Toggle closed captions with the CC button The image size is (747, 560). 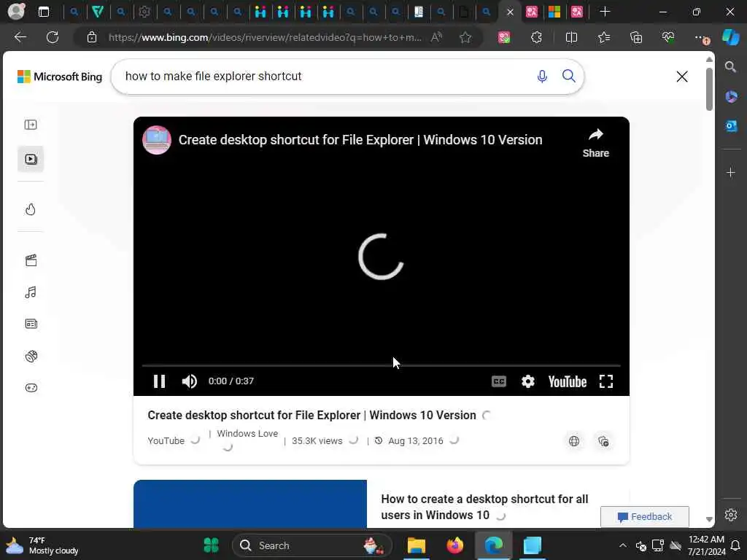coord(498,381)
